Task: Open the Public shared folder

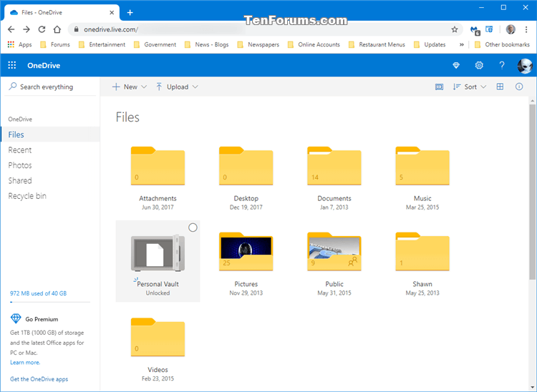Action: [x=334, y=252]
